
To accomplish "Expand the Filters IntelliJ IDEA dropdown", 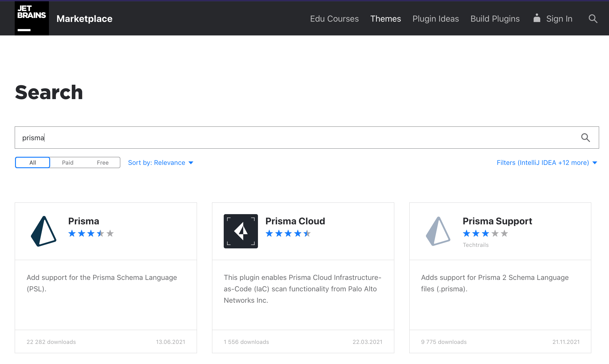I will 543,162.
